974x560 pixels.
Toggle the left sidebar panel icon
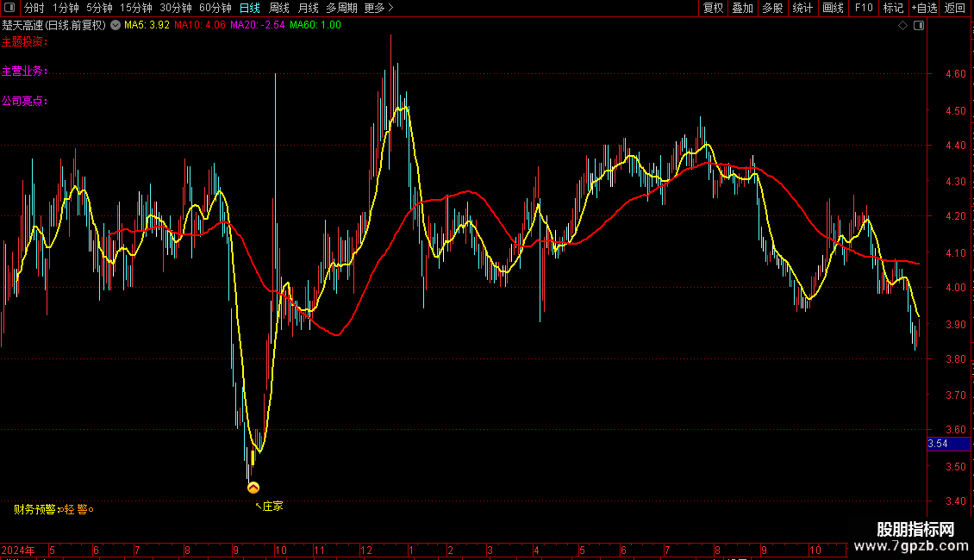click(x=9, y=8)
